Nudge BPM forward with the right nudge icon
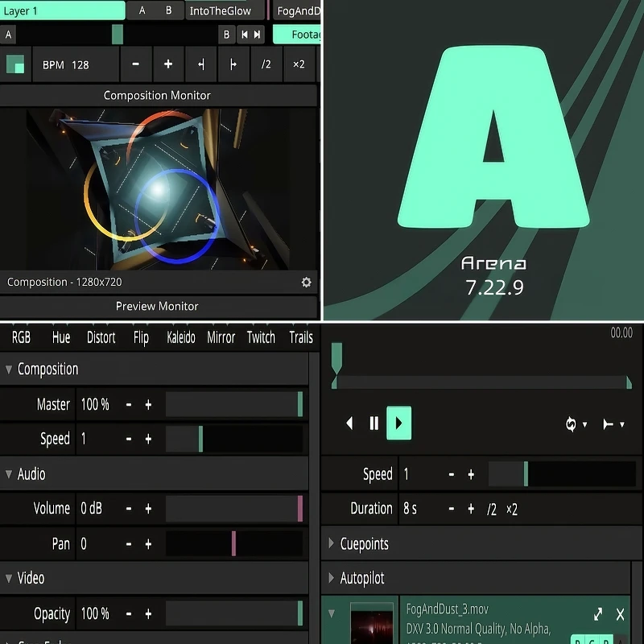This screenshot has height=644, width=644. [x=233, y=64]
